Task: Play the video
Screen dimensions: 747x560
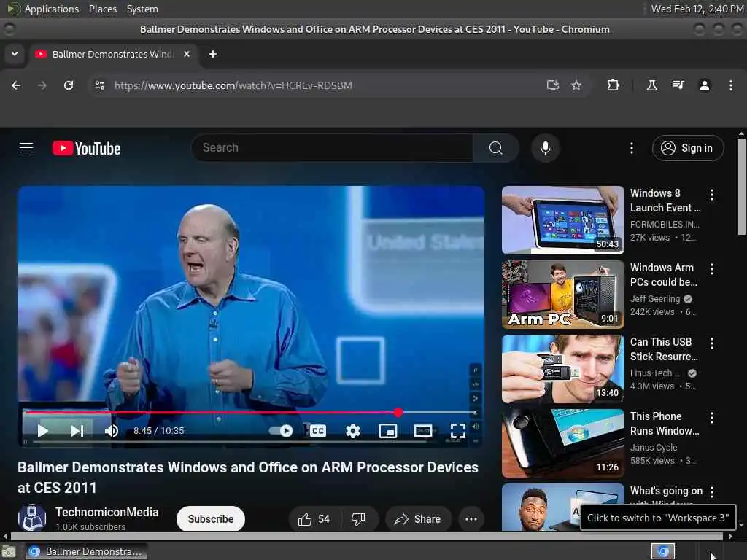Action: tap(43, 431)
